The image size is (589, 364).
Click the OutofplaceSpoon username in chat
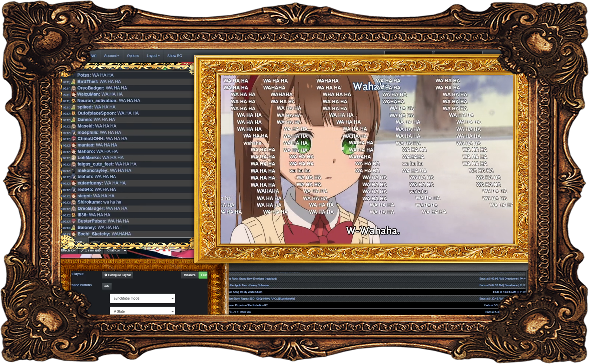tap(96, 113)
